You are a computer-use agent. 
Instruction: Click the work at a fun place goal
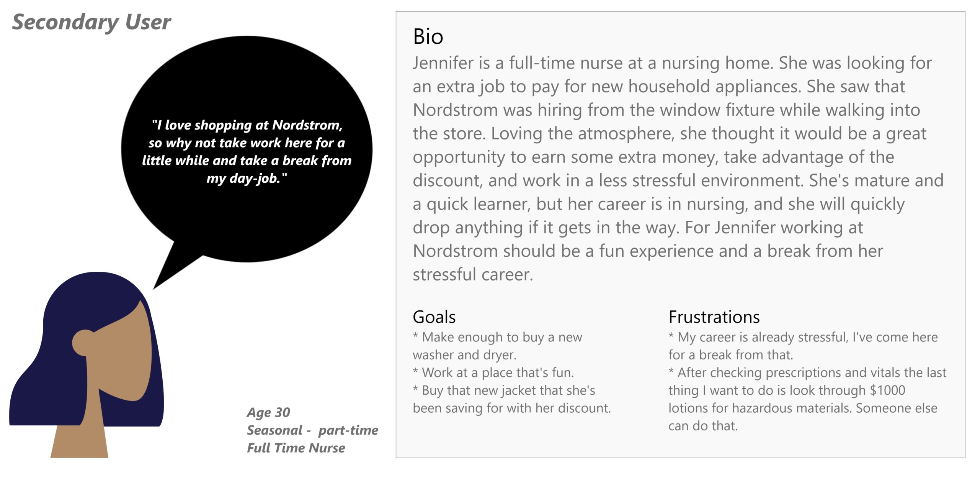click(x=493, y=372)
